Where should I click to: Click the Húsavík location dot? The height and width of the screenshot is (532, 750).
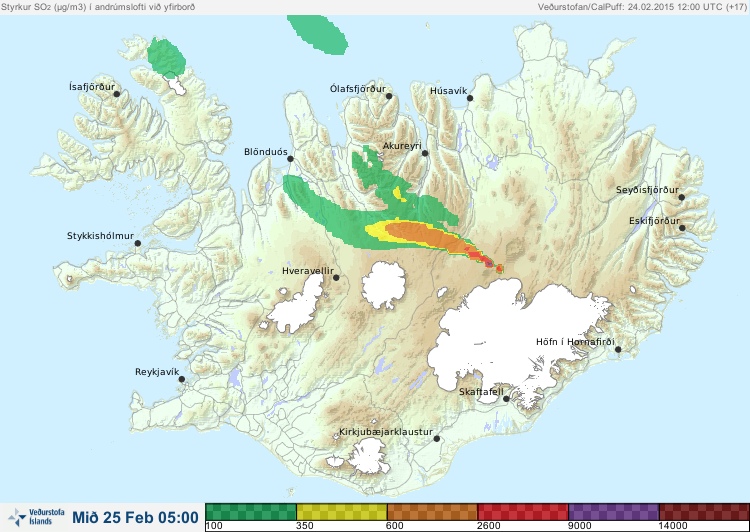point(470,98)
